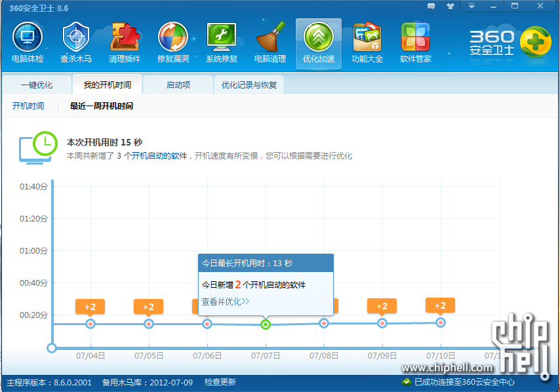Click the 主程序版本：8.6.0.2001 status text
Viewport: 560px width, 392px height.
[x=49, y=382]
